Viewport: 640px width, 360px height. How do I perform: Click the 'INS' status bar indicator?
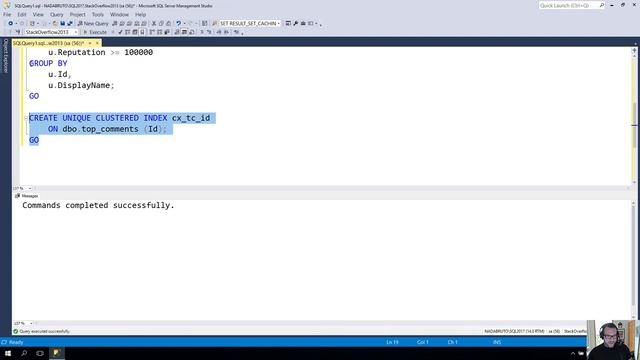click(497, 342)
